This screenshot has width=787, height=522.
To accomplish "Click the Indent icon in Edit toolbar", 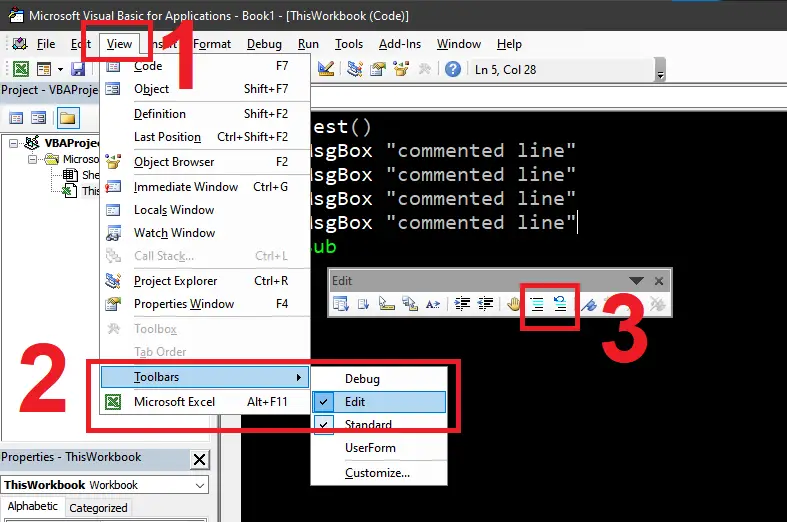I will tap(462, 304).
